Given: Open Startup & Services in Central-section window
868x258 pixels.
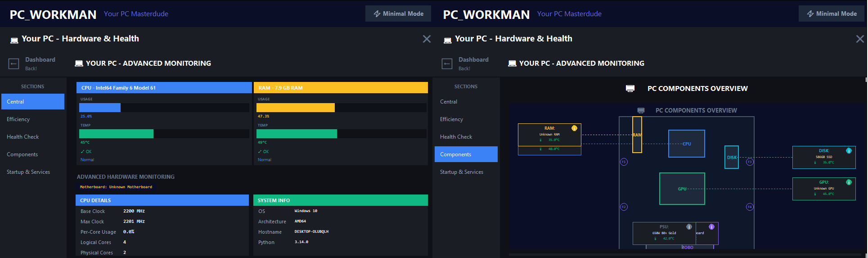Looking at the screenshot, I should 33,172.
